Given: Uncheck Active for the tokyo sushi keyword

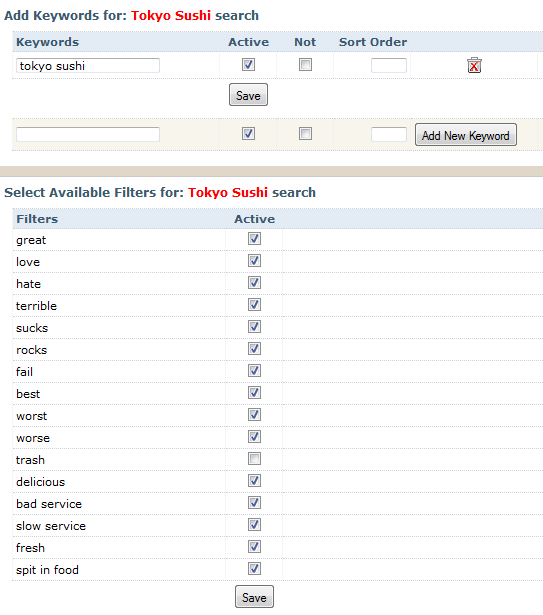Looking at the screenshot, I should (248, 65).
